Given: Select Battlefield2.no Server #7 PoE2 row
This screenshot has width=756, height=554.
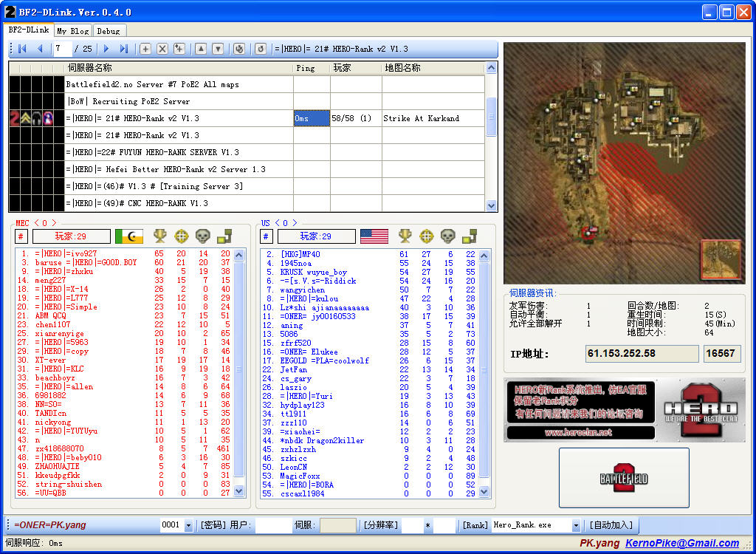Looking at the screenshot, I should point(247,84).
